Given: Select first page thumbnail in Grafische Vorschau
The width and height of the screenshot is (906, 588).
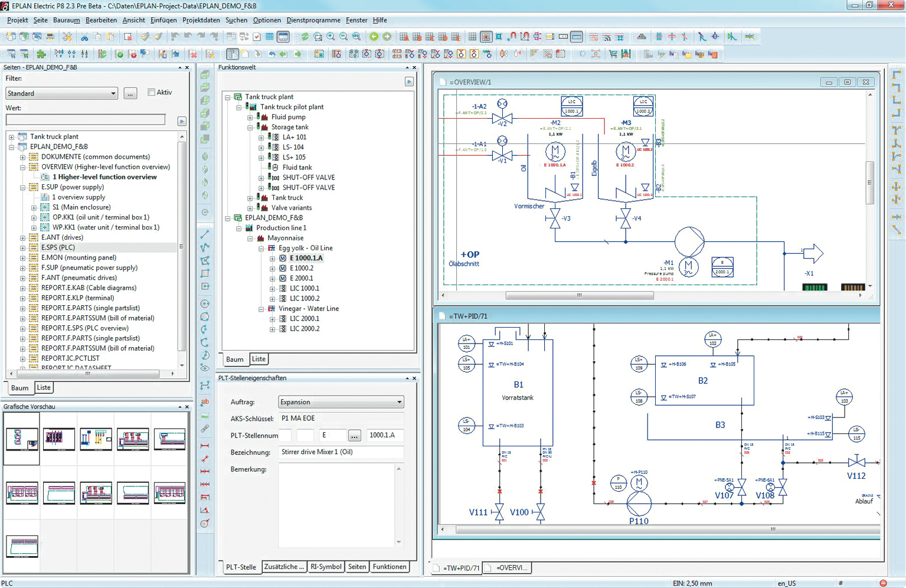Looking at the screenshot, I should pos(22,439).
